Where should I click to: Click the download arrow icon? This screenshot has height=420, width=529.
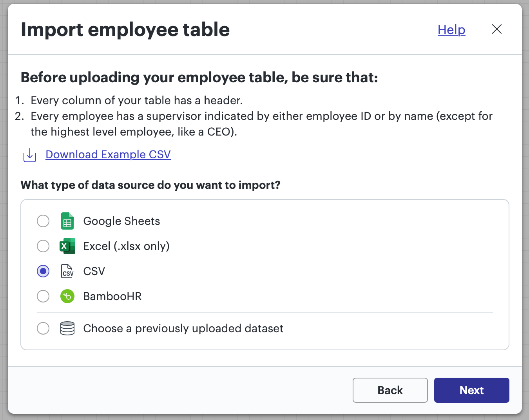29,155
